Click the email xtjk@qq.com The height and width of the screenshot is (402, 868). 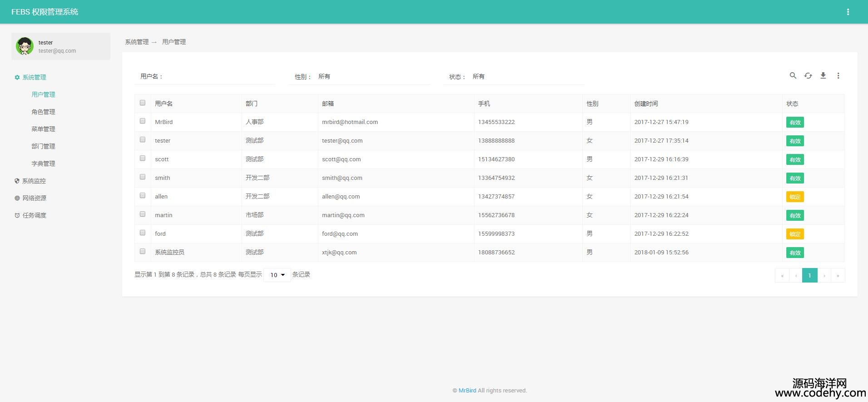(339, 253)
